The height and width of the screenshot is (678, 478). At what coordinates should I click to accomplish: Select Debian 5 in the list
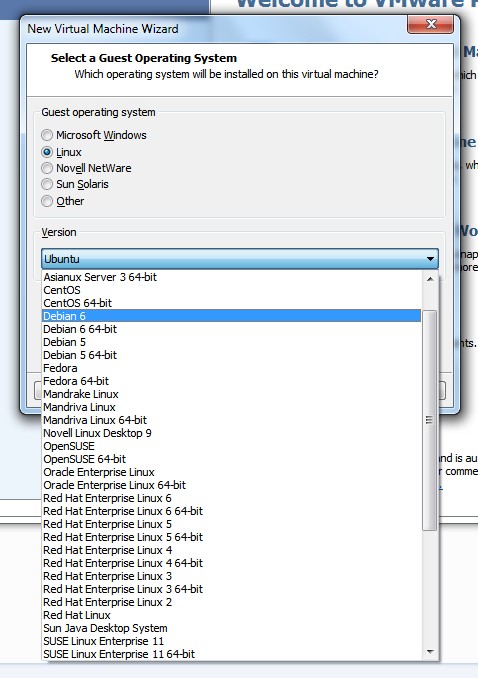(231, 342)
